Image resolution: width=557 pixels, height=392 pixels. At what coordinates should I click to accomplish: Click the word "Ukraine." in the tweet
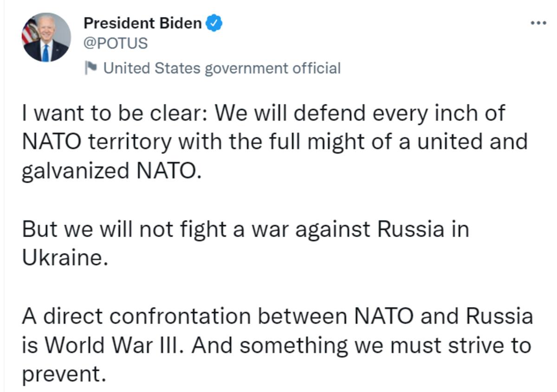pos(65,258)
